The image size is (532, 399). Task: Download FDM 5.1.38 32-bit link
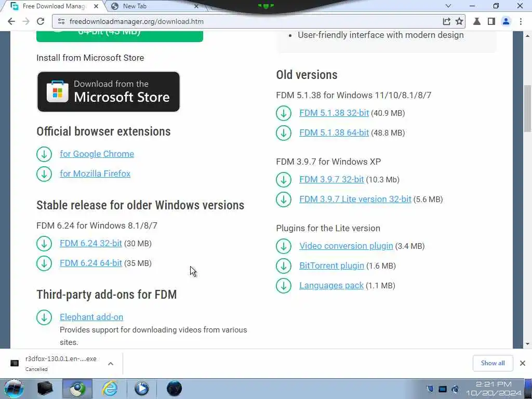334,113
